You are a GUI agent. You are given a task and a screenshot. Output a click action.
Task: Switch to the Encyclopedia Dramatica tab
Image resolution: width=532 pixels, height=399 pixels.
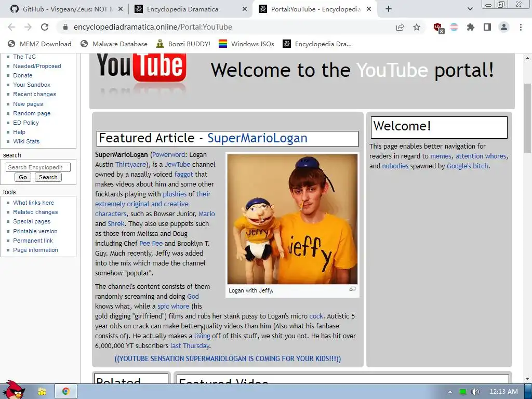click(x=190, y=9)
